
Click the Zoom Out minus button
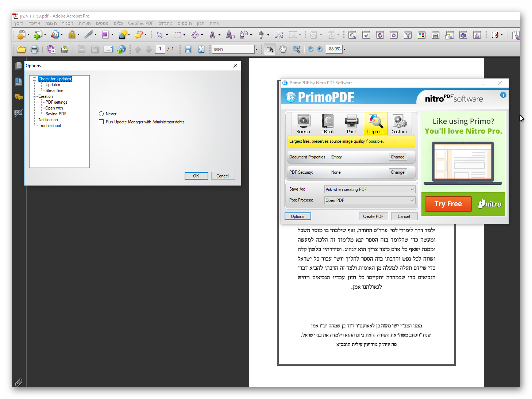pos(311,49)
